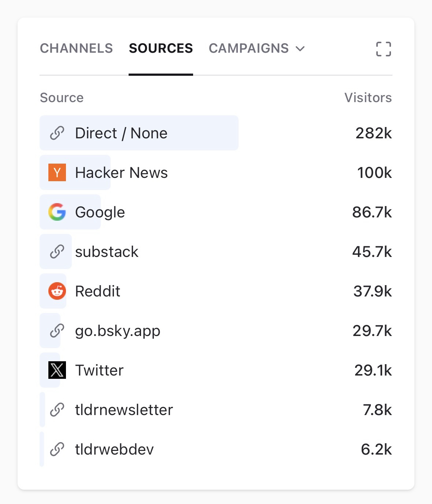Click the link icon beside go.bsky.app
This screenshot has width=432, height=504.
tap(57, 331)
